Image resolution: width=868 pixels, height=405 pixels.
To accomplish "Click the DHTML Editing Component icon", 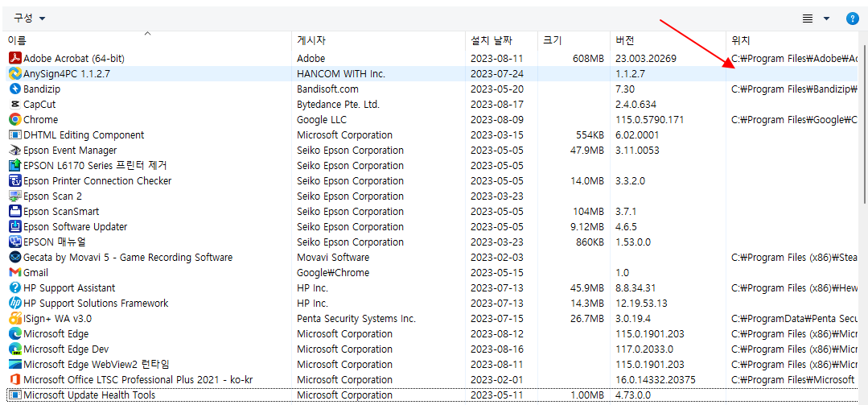I will 15,134.
